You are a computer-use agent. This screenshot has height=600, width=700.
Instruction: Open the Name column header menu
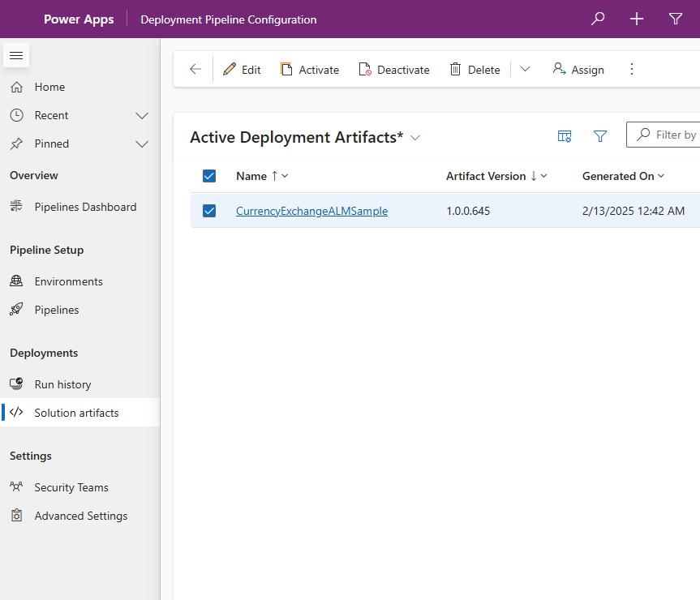[262, 176]
